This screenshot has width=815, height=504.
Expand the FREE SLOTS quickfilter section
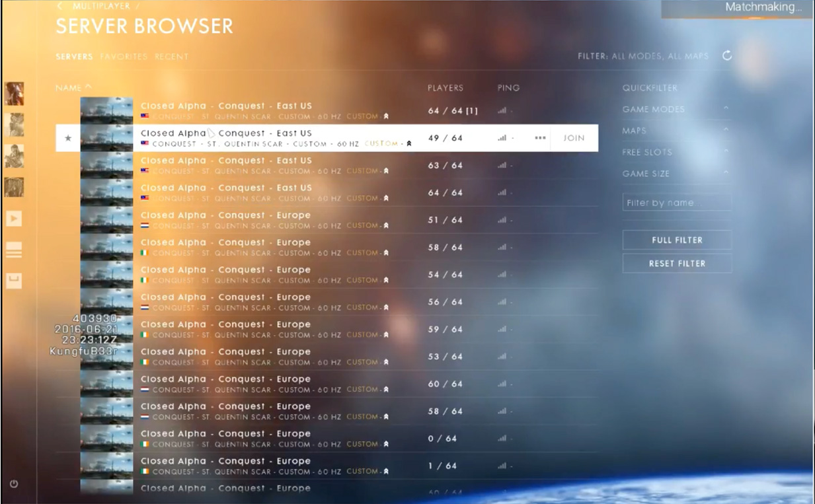point(676,152)
